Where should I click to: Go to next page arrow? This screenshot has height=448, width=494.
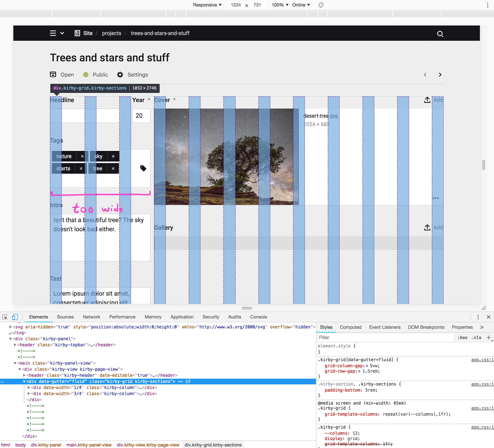point(440,75)
